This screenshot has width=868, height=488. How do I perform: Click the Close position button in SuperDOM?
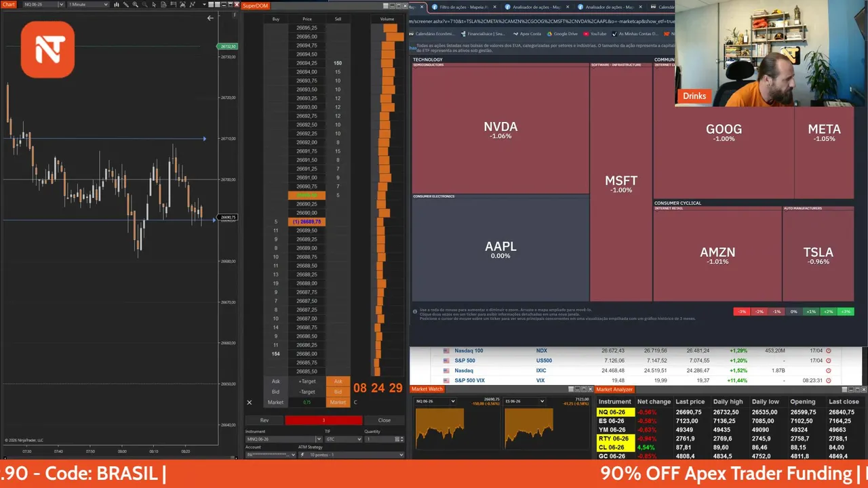pos(384,420)
